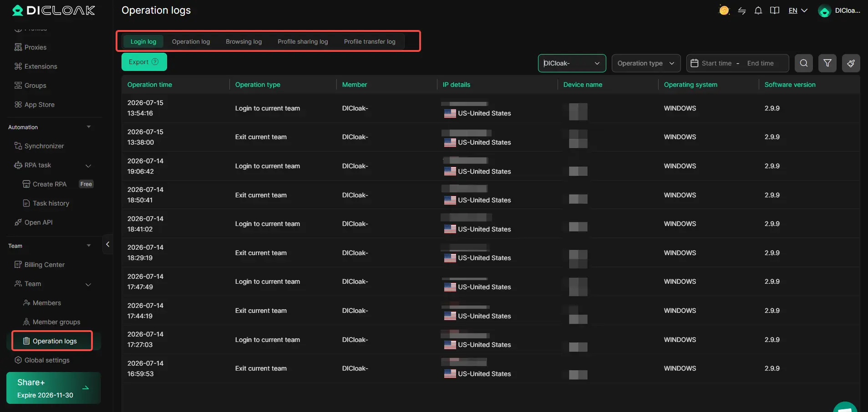Collapse the Team section header arrow
Image resolution: width=868 pixels, height=412 pixels.
[89, 246]
